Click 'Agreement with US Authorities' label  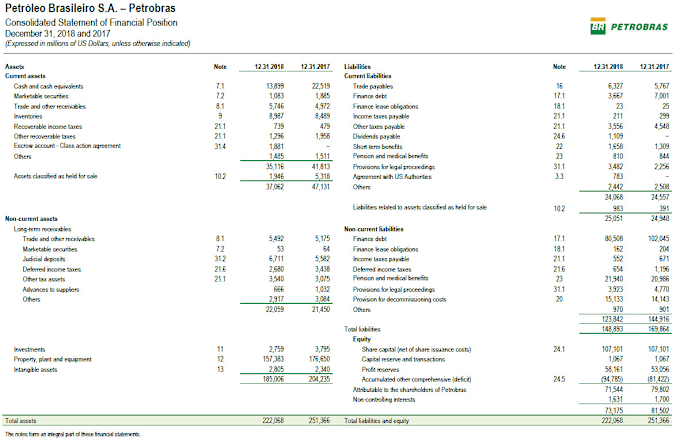[x=392, y=177]
